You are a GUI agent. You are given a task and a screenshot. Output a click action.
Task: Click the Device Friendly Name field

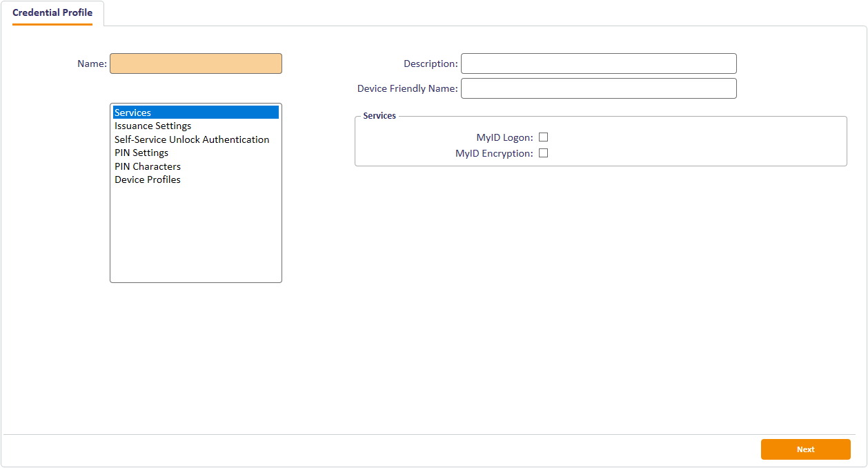click(x=598, y=88)
